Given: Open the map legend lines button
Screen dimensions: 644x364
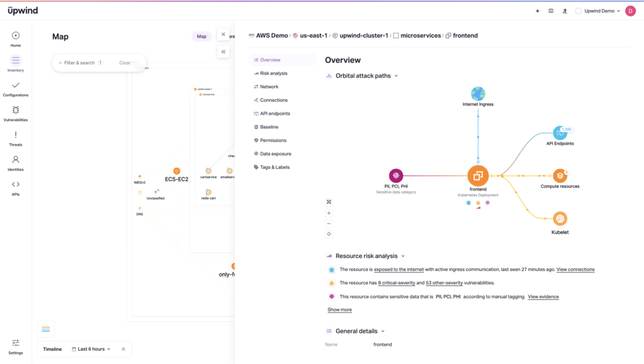Looking at the screenshot, I should coord(45,329).
